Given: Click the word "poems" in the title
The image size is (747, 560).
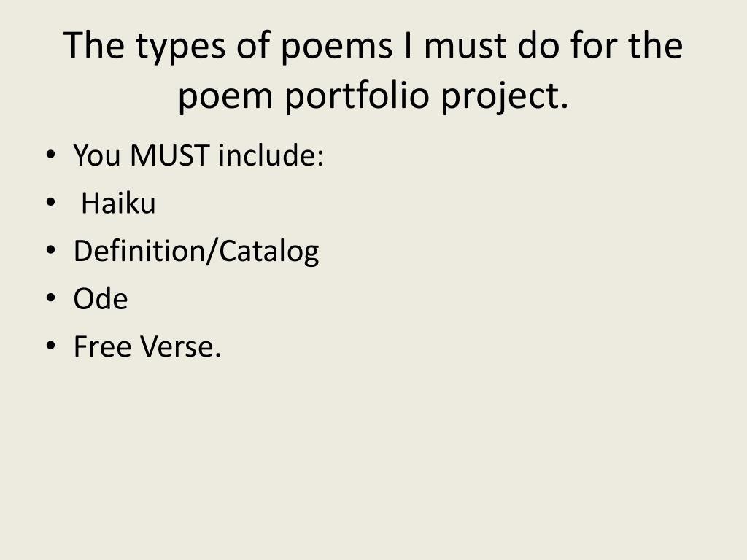Looking at the screenshot, I should pyautogui.click(x=336, y=47).
